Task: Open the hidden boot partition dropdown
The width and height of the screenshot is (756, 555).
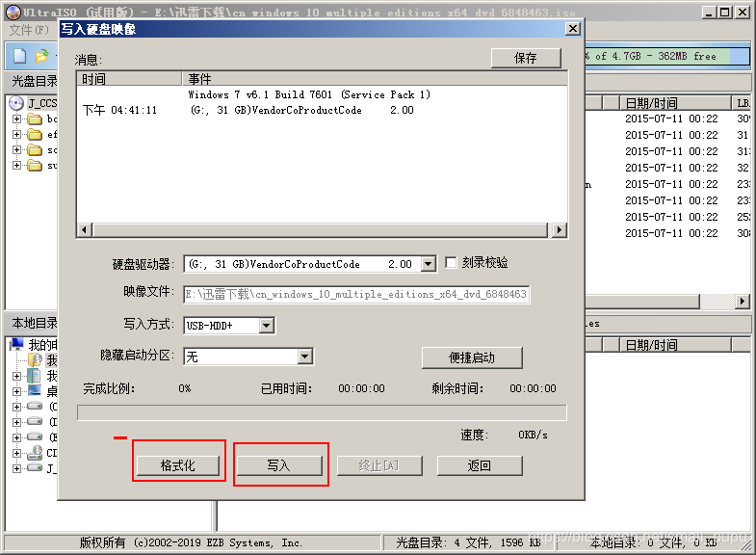Action: pos(304,357)
